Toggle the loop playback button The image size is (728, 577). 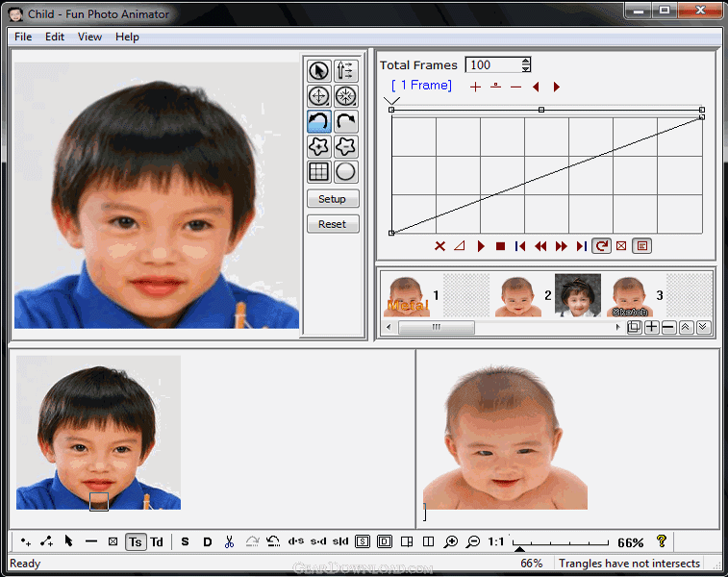click(601, 246)
